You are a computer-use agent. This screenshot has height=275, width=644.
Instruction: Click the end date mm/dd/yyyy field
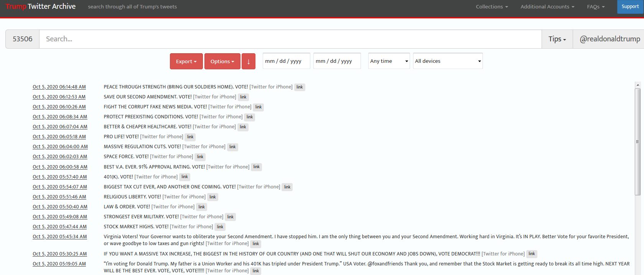coord(337,61)
